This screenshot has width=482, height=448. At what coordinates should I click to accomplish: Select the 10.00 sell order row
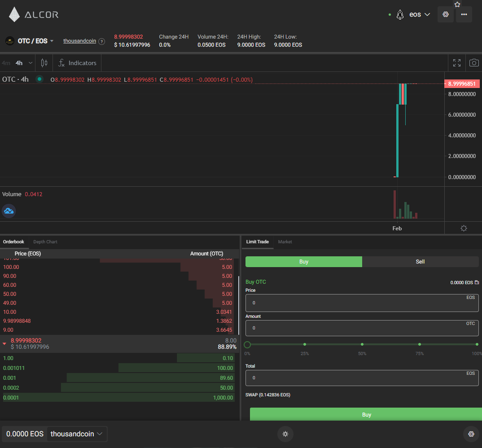pyautogui.click(x=118, y=312)
